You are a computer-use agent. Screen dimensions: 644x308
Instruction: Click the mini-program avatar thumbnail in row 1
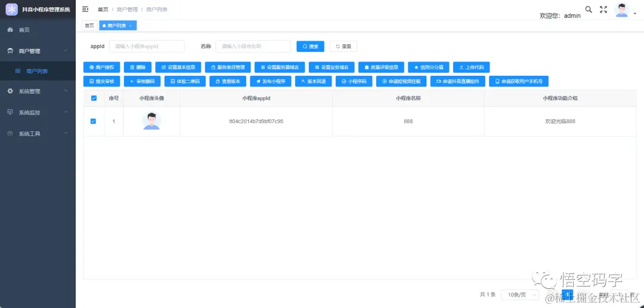[x=151, y=121]
